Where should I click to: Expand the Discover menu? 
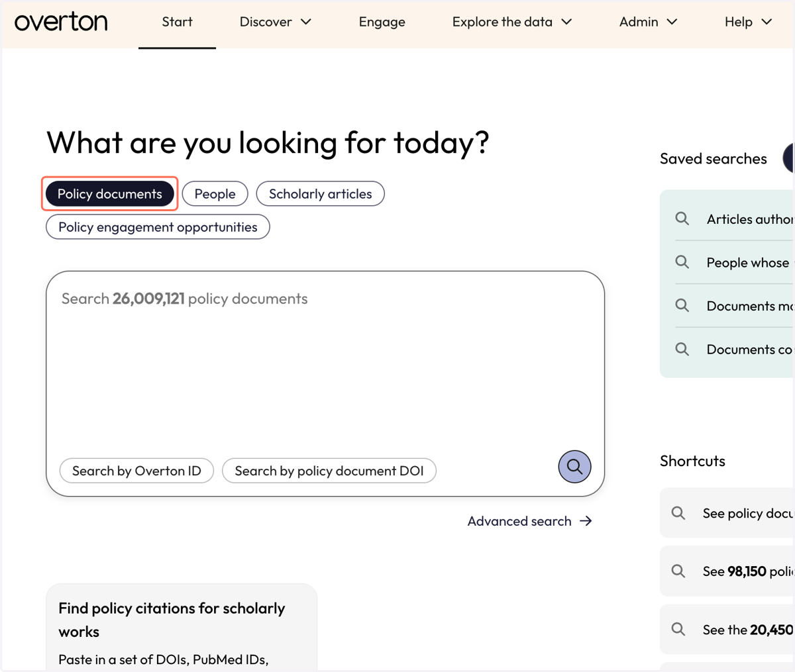275,22
